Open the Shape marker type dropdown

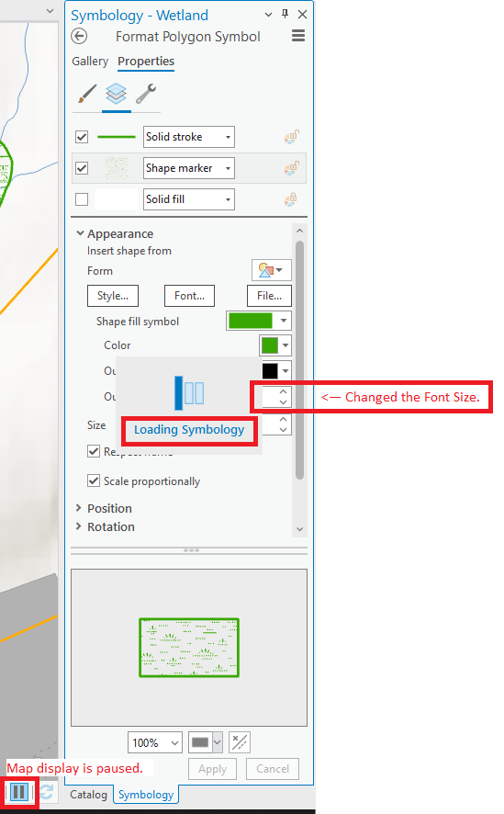click(189, 168)
